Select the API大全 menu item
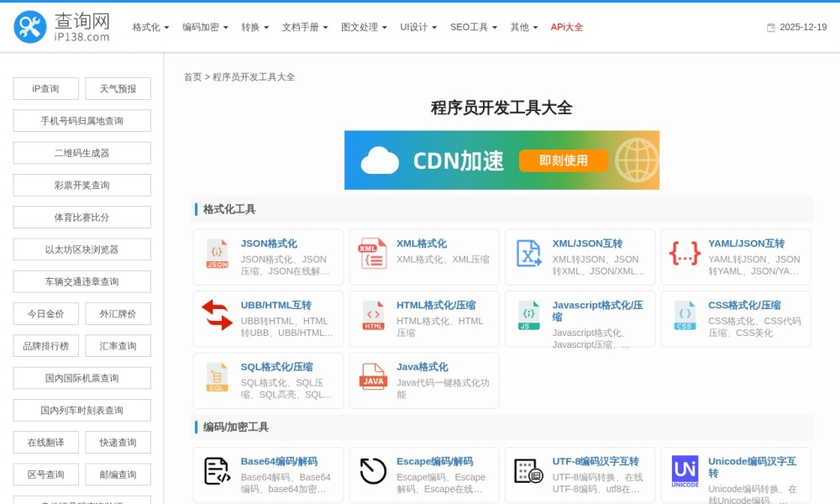 [x=566, y=27]
